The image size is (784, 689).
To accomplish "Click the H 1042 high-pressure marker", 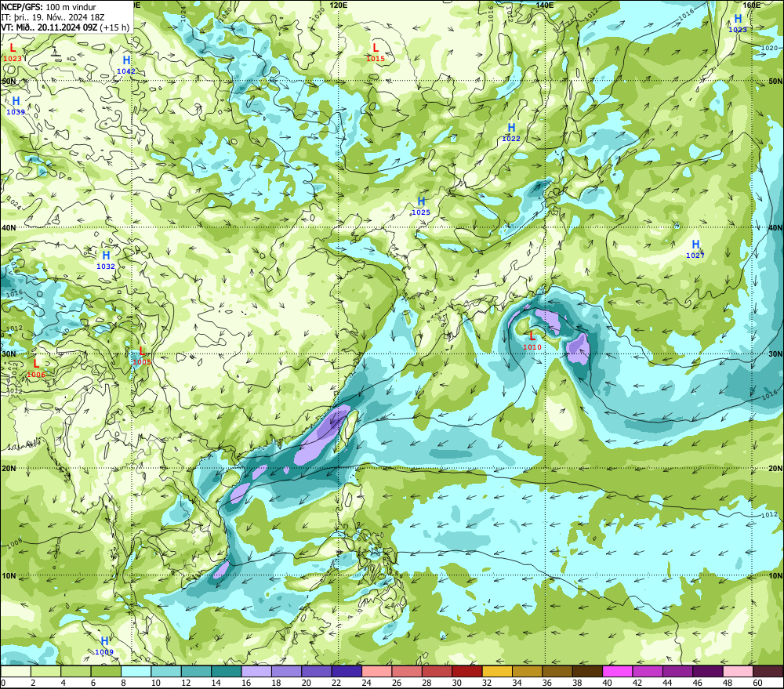I will click(126, 66).
